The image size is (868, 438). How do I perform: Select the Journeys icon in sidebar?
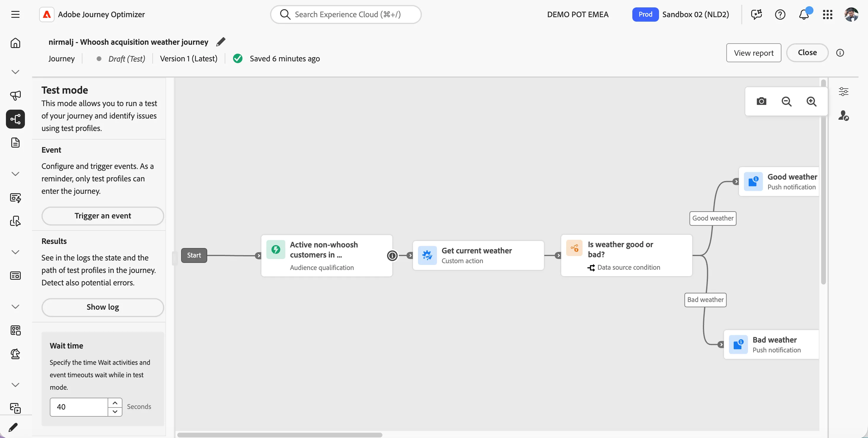[15, 119]
